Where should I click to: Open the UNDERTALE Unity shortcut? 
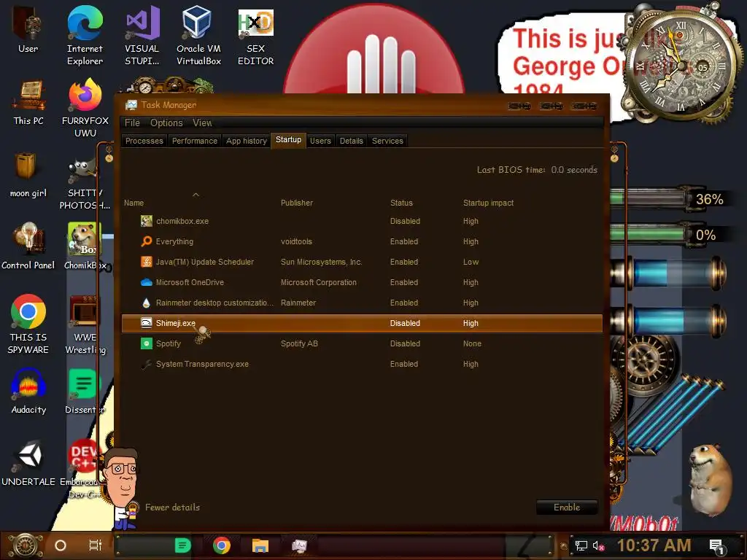tap(28, 463)
